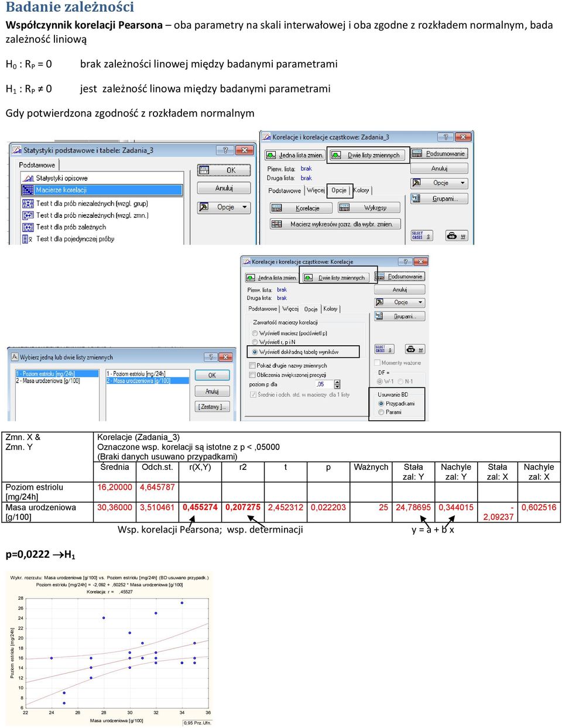Open Więcej tab in Zadania_3 correlation window
The width and height of the screenshot is (562, 728).
click(316, 190)
